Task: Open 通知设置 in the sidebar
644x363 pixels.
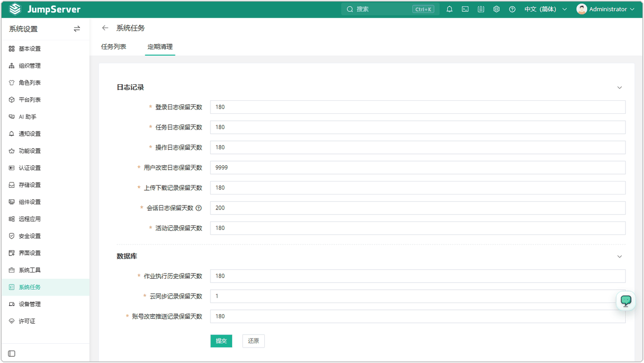Action: click(x=45, y=134)
